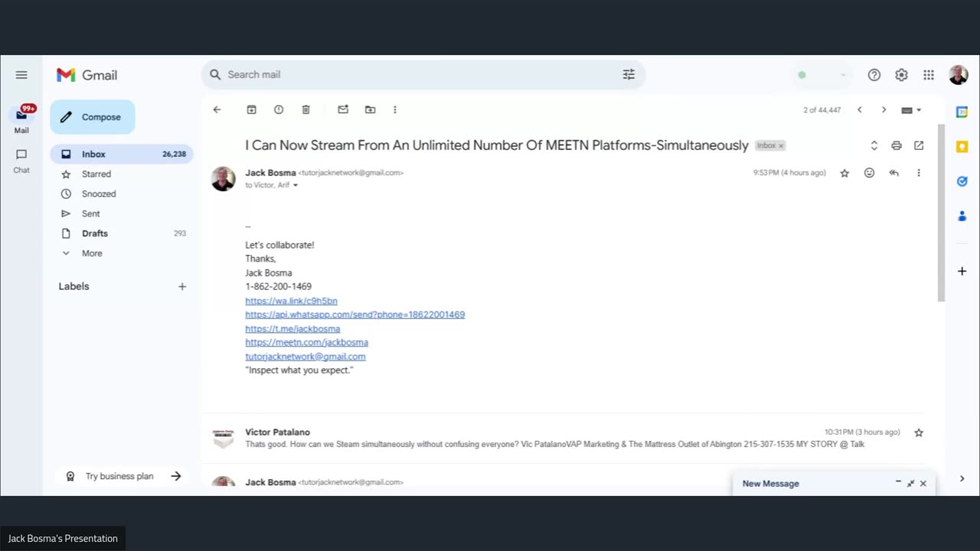This screenshot has width=980, height=551.
Task: Minimize the New Message window
Action: click(x=898, y=483)
